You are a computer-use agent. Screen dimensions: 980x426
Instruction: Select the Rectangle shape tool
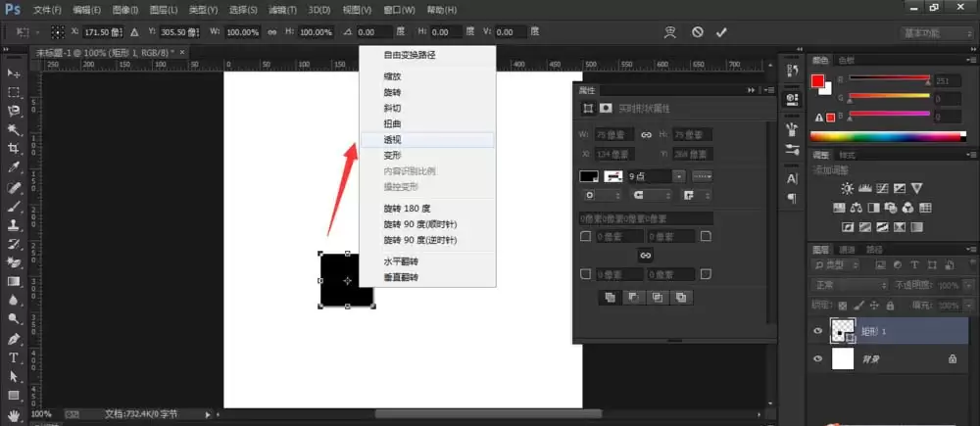[13, 396]
